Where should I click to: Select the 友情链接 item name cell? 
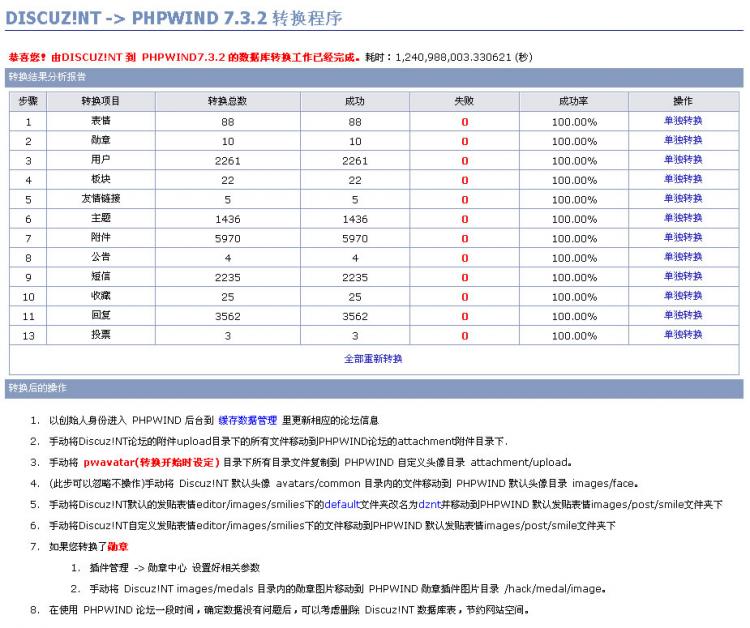(101, 198)
